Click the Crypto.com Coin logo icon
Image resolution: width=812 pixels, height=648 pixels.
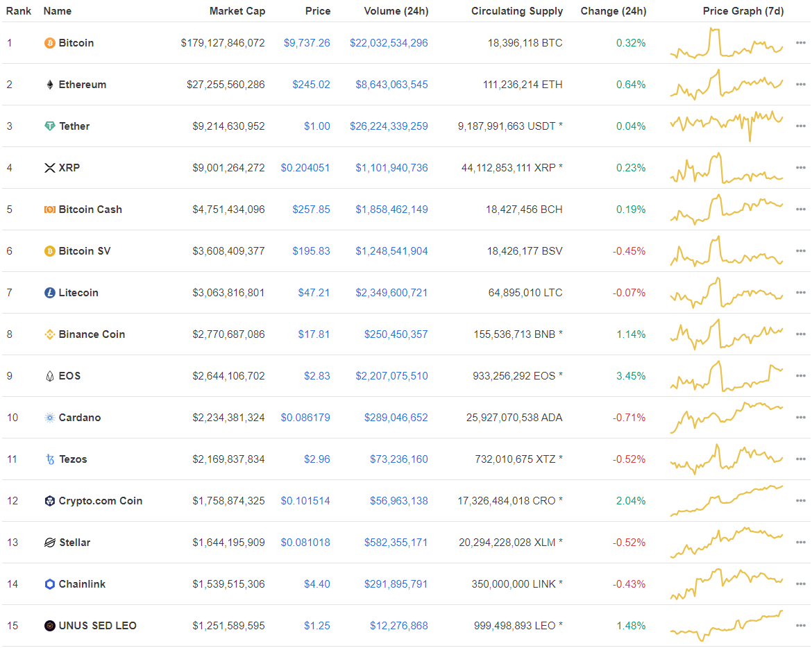click(50, 501)
